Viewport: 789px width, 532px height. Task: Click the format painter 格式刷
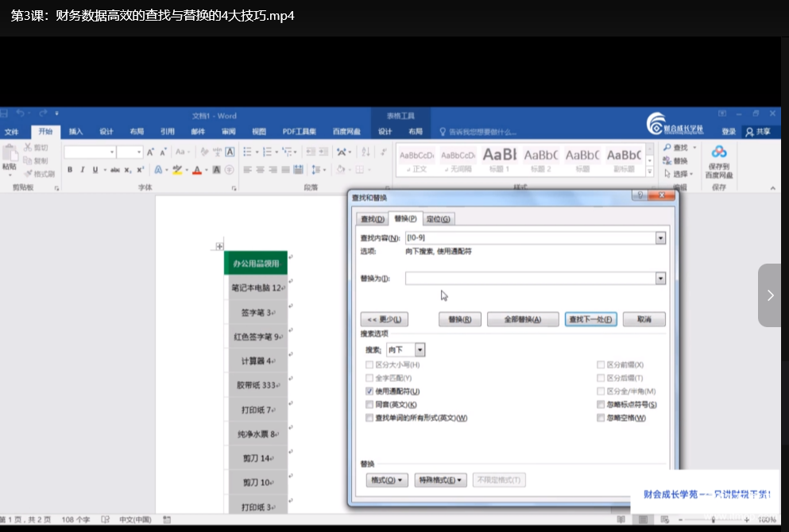pyautogui.click(x=39, y=174)
